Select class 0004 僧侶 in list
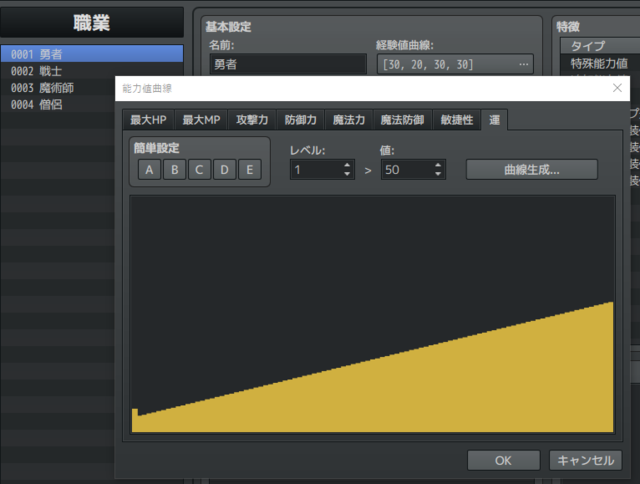This screenshot has width=640, height=484. pos(58,104)
